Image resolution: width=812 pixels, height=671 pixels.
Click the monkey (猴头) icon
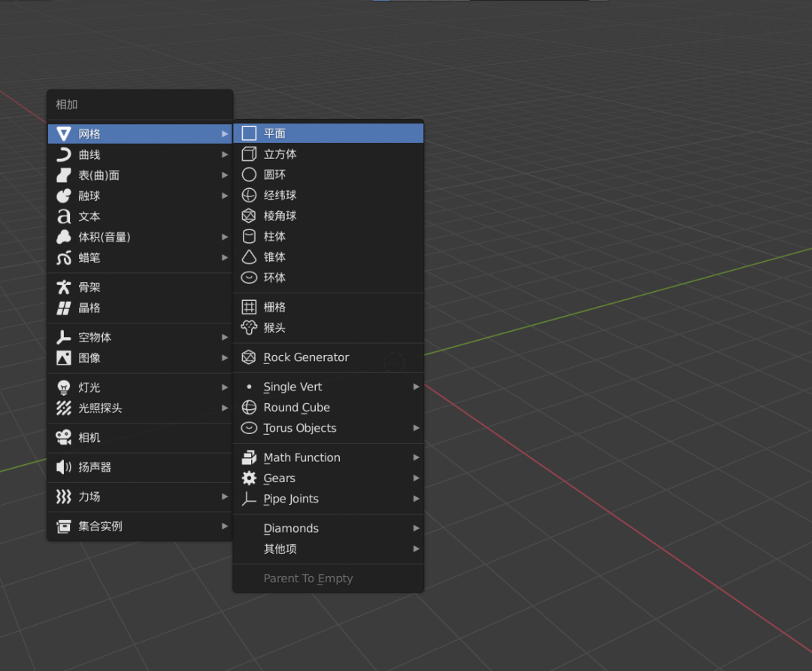[249, 327]
